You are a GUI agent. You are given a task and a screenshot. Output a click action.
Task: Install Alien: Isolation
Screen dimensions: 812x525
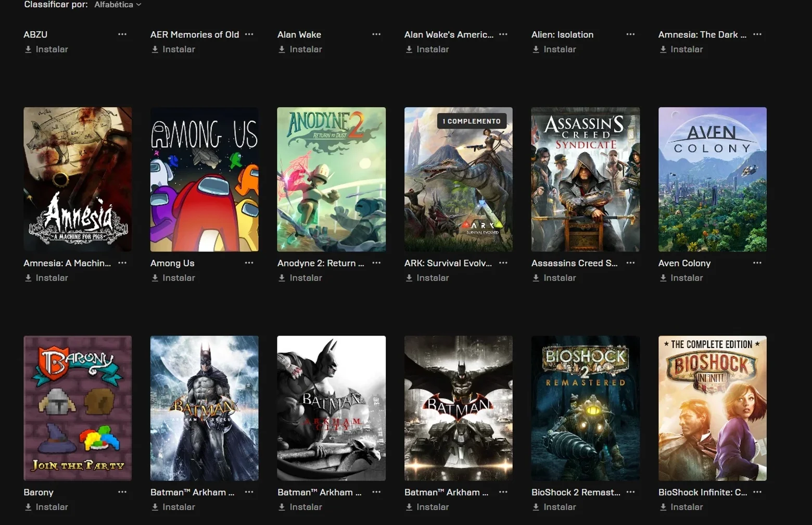tap(554, 49)
